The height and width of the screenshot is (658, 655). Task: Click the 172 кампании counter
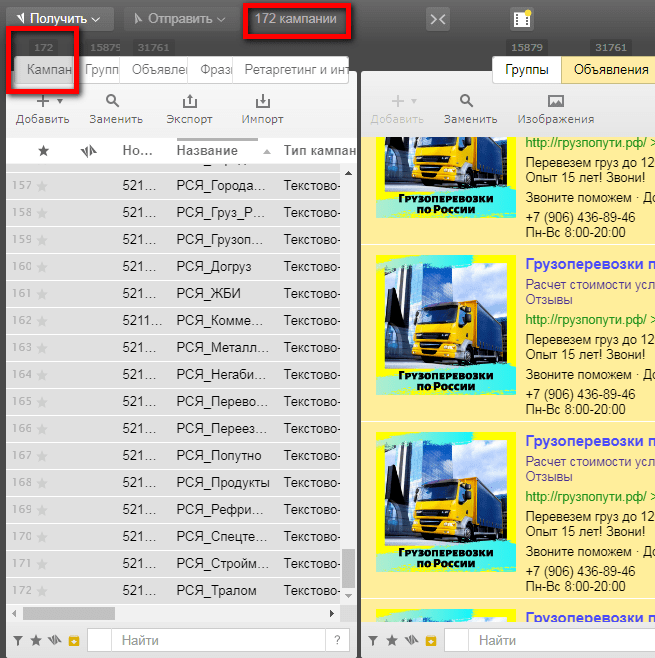[296, 19]
